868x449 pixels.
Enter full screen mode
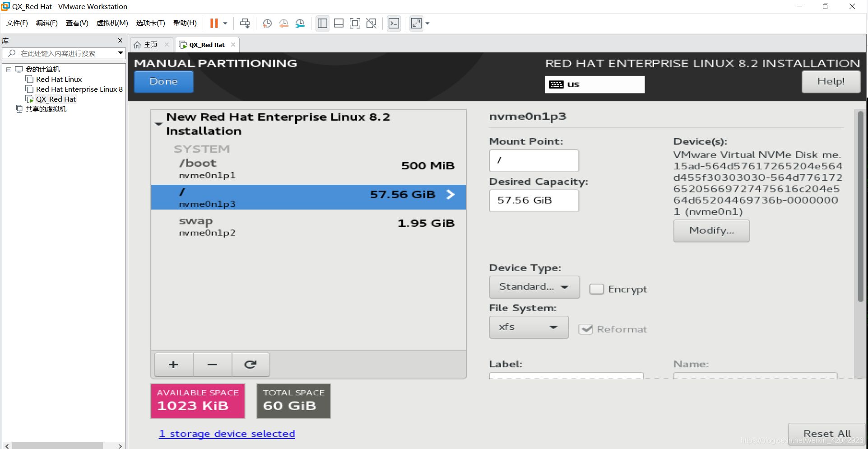[355, 23]
